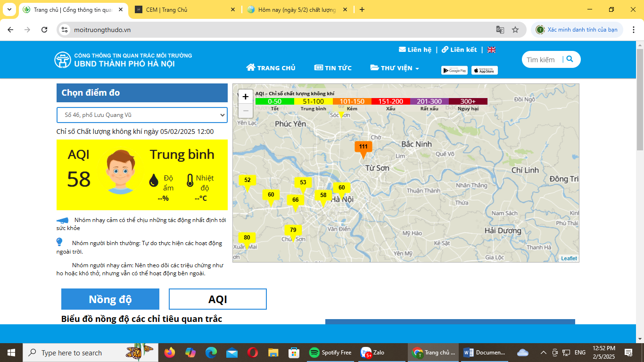The width and height of the screenshot is (644, 362).
Task: Switch language via UK flag icon
Action: point(491,49)
